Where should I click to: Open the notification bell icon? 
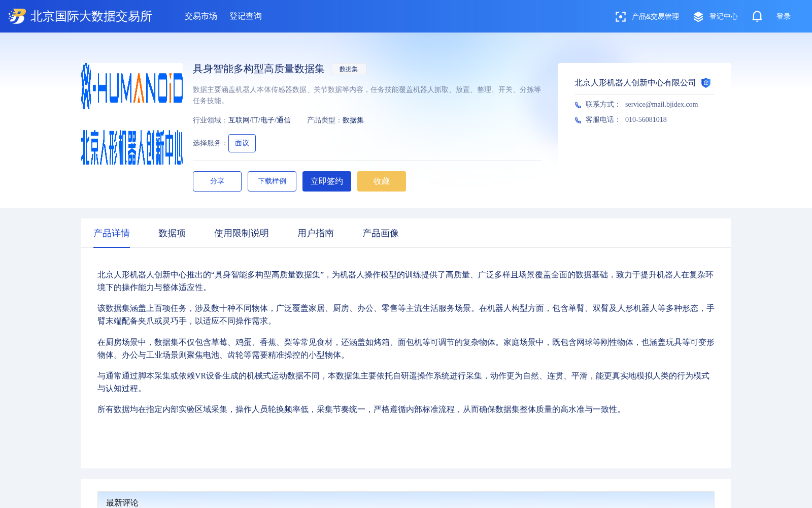[x=757, y=16]
